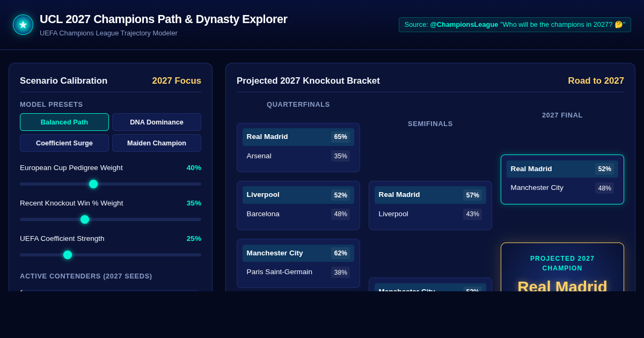Choose the Coefficient Surge preset
The width and height of the screenshot is (644, 338).
[x=64, y=143]
